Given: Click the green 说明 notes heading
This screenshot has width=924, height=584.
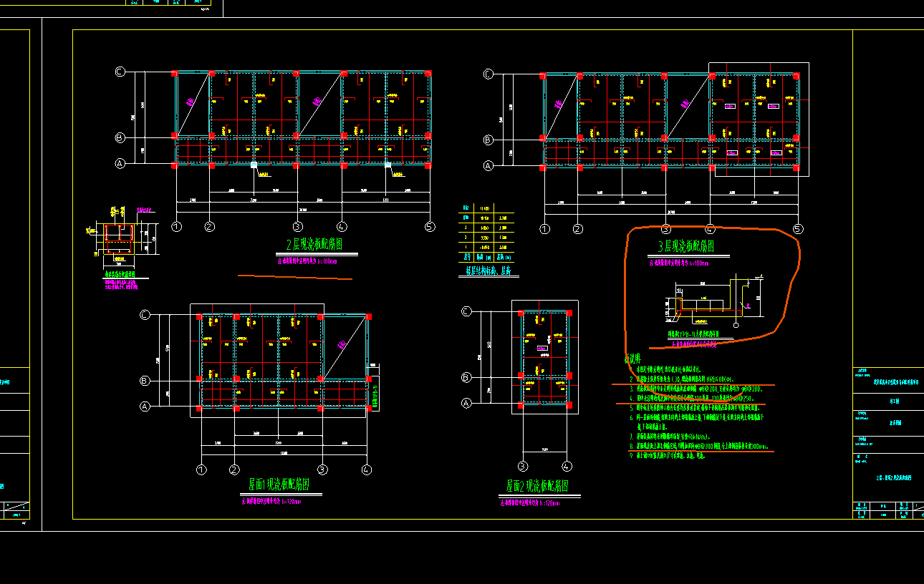Looking at the screenshot, I should tap(632, 358).
